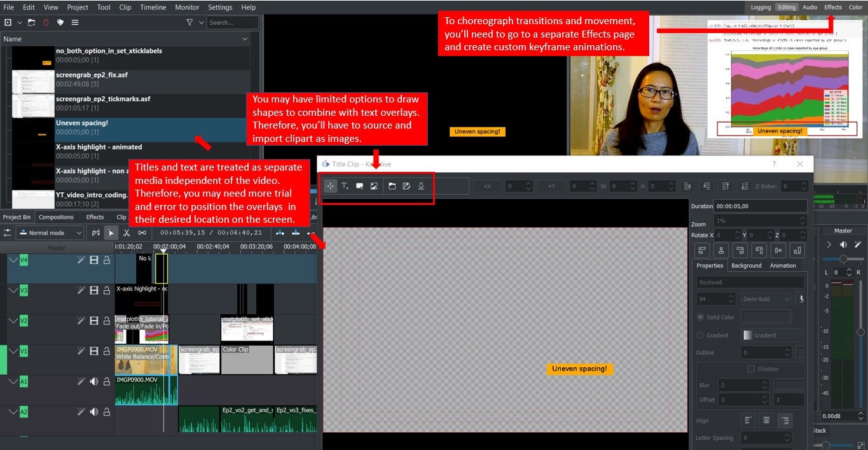This screenshot has width=868, height=450.
Task: Save the title with the Save As icon
Action: coord(406,186)
